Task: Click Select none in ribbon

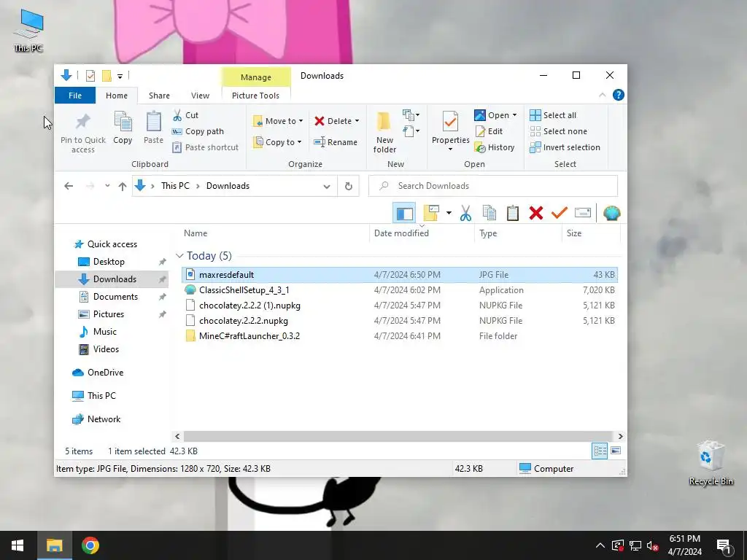Action: (x=558, y=131)
